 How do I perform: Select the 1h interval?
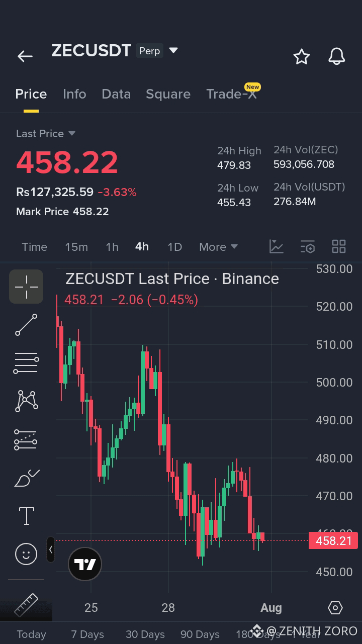[x=112, y=247]
